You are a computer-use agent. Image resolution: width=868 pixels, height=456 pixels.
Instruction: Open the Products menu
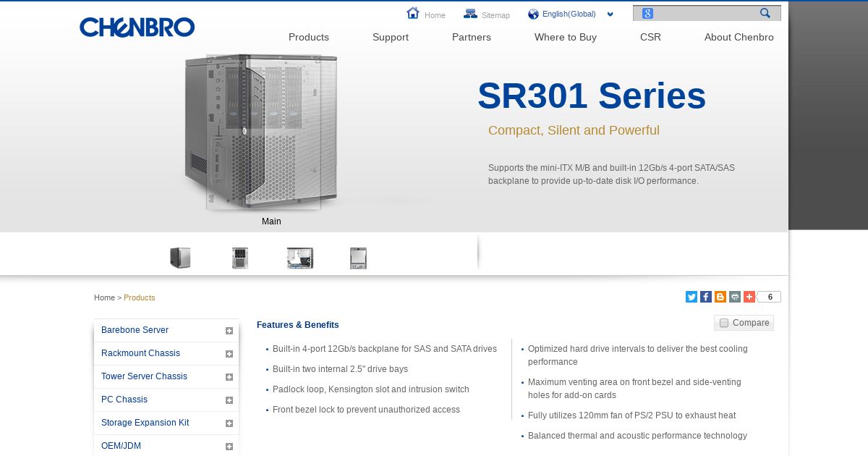point(309,37)
